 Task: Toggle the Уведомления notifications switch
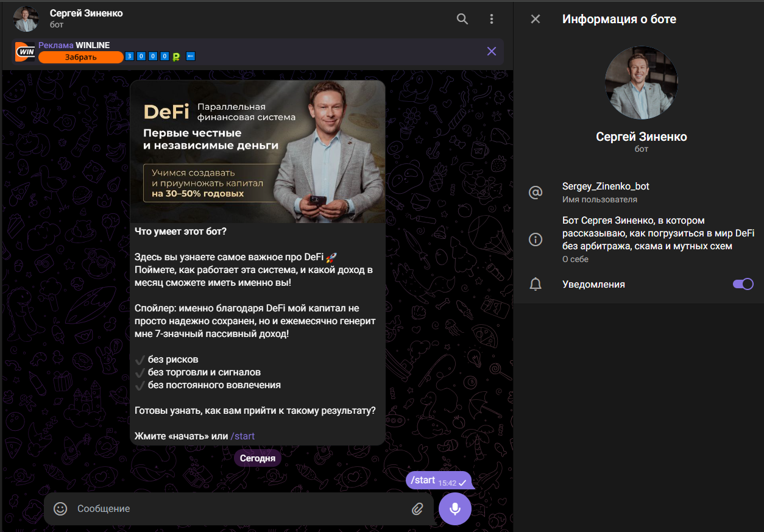tap(743, 284)
